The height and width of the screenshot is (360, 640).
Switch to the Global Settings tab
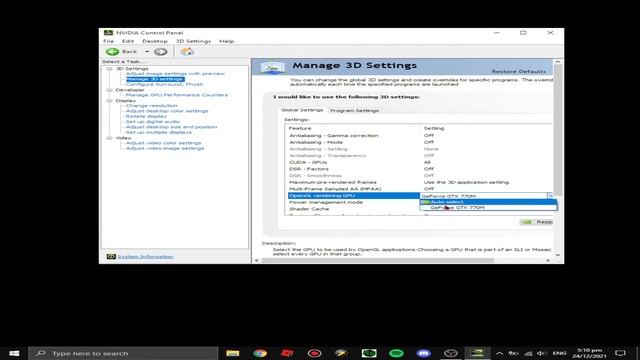click(302, 110)
